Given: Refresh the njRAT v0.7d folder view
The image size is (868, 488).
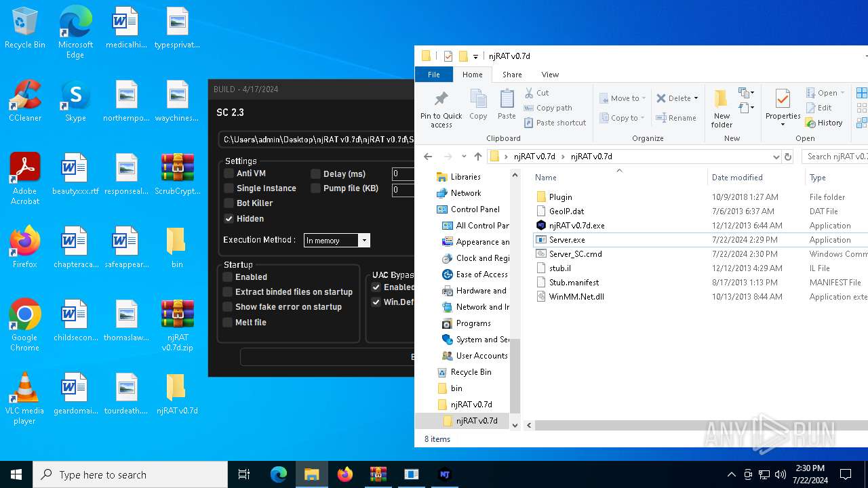Looking at the screenshot, I should [x=788, y=157].
